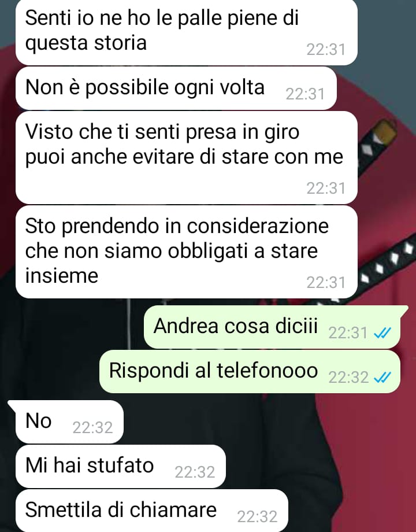Select the 'Smettila di chiamare' message
The image size is (416, 532).
152,511
